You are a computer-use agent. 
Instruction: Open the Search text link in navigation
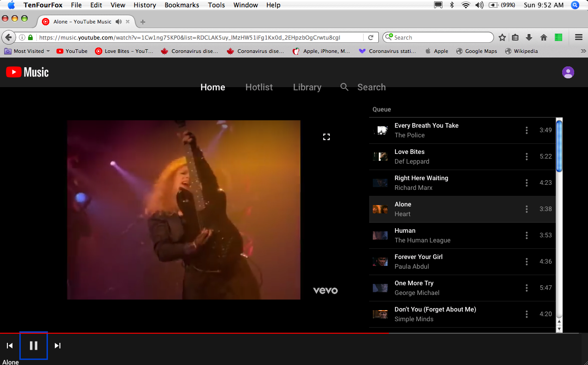click(371, 87)
